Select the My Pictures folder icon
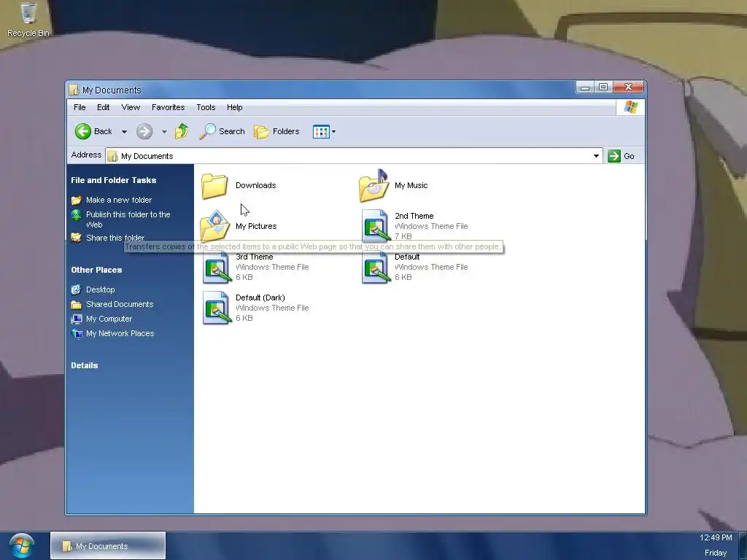The image size is (747, 560). pos(215,226)
